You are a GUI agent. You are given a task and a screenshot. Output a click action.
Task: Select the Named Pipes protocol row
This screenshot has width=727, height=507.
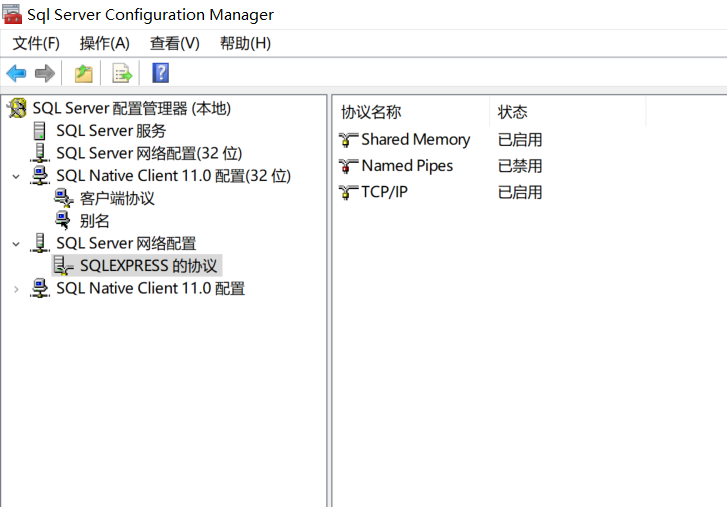(x=407, y=166)
